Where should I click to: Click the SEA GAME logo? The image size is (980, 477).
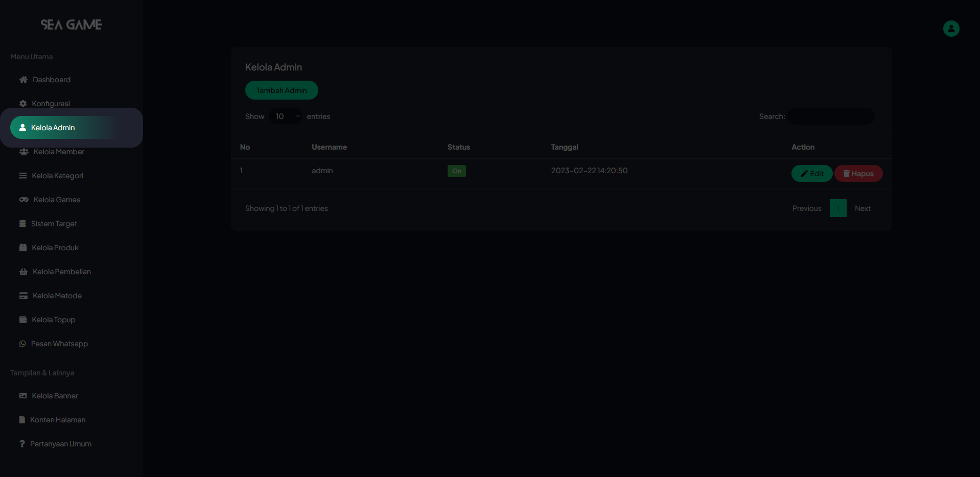tap(72, 25)
